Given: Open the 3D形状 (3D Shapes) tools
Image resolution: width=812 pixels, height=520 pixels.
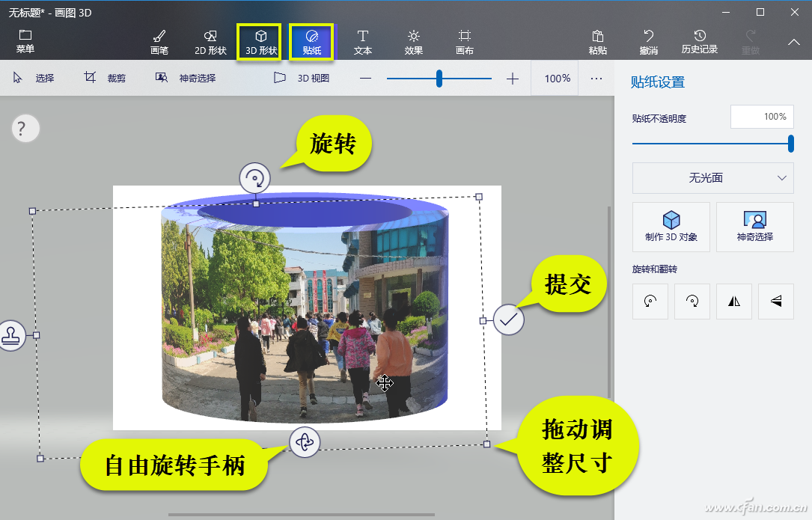Looking at the screenshot, I should [258, 41].
